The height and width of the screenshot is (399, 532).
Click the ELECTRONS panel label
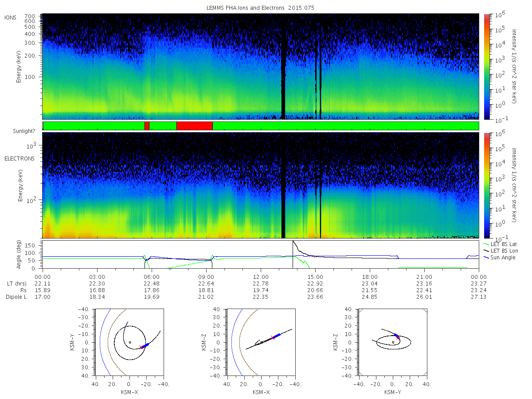tap(19, 158)
